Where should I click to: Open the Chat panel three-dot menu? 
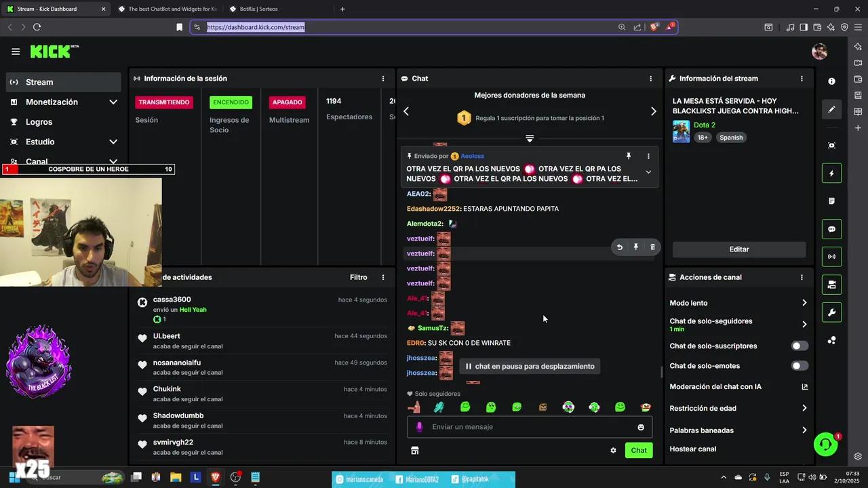[x=650, y=79]
